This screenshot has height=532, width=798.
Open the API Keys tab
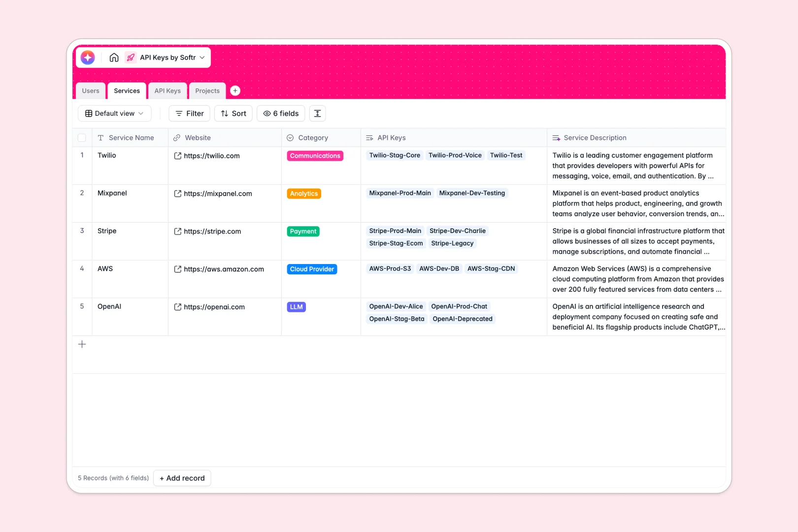(167, 91)
